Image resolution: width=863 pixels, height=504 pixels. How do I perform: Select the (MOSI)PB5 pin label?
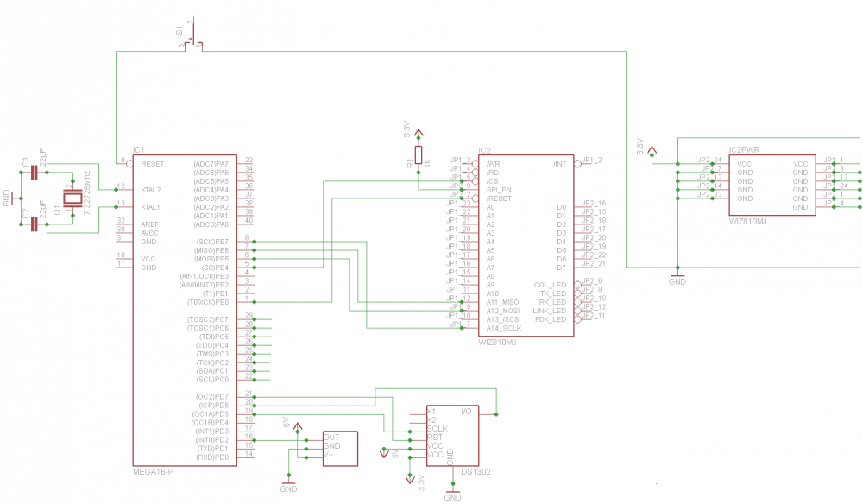pos(211,259)
